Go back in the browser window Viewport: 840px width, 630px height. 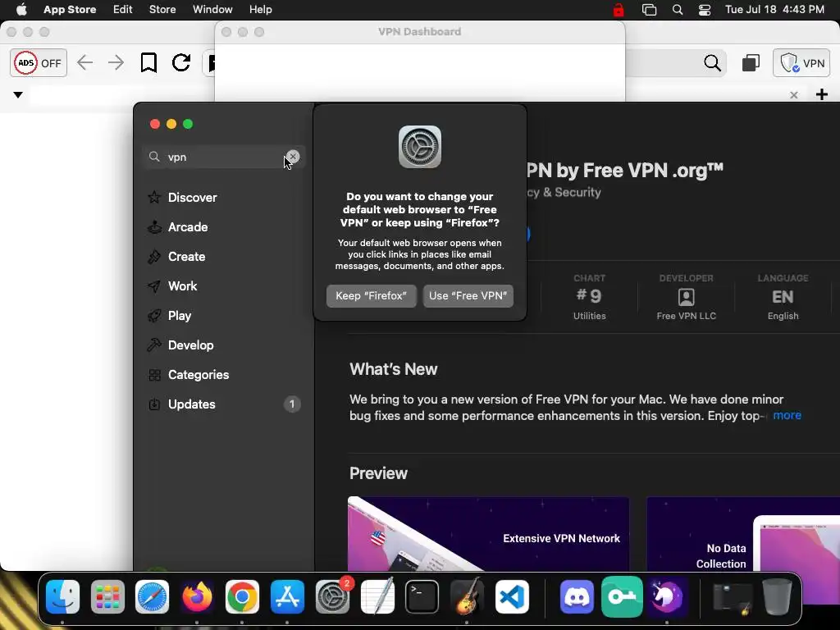(84, 62)
